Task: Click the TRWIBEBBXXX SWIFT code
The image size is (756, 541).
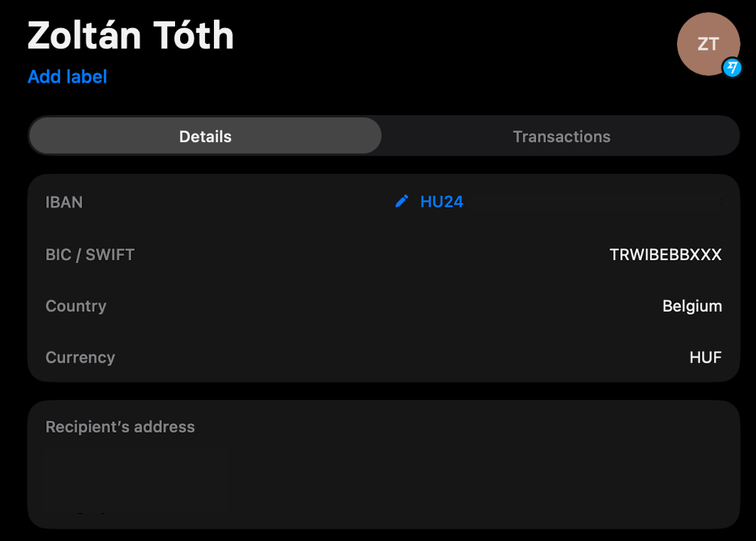Action: point(665,254)
